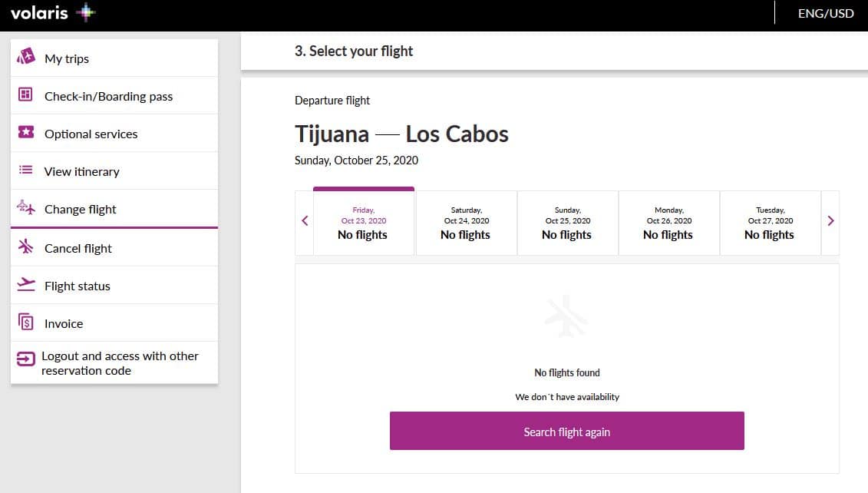This screenshot has width=868, height=493.
Task: Choose Monday, Oct 26 from the date carousel
Action: pos(668,223)
